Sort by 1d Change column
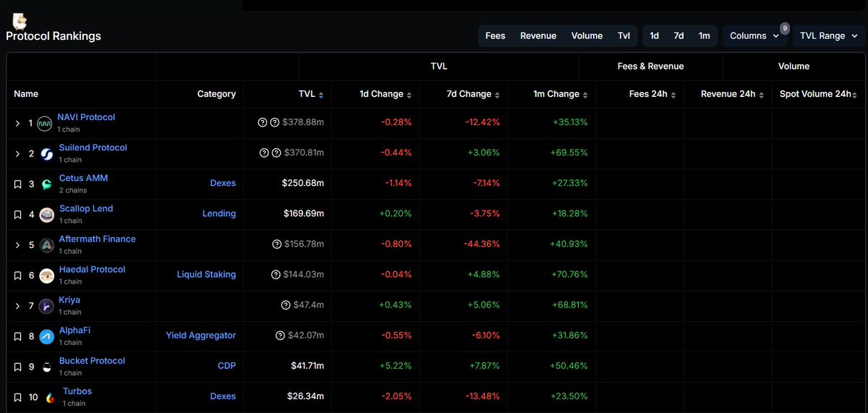Image resolution: width=868 pixels, height=413 pixels. click(x=409, y=95)
